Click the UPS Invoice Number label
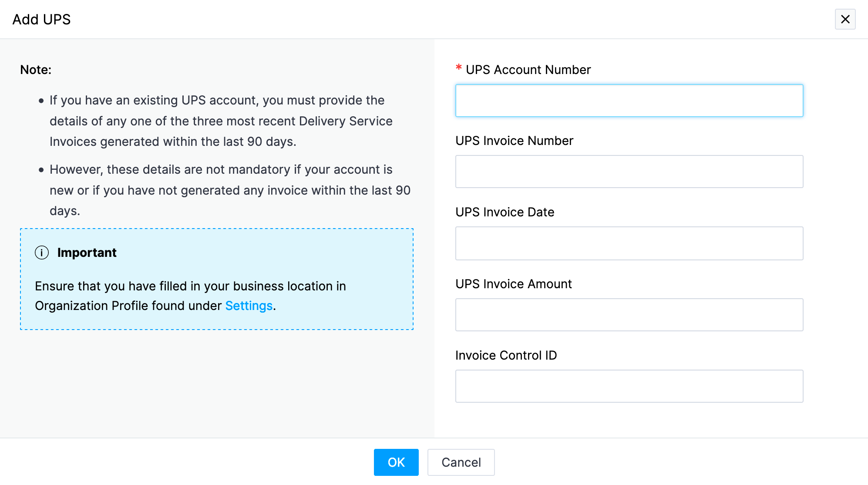Viewport: 868px width, 485px height. pos(514,141)
